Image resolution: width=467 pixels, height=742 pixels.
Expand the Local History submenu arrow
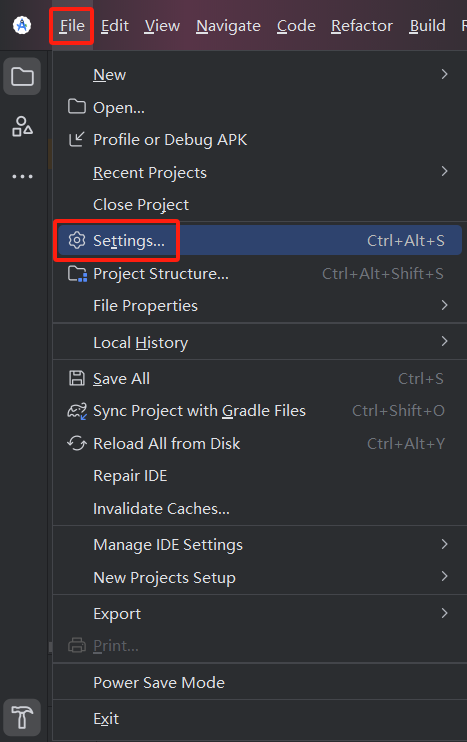[x=444, y=341]
